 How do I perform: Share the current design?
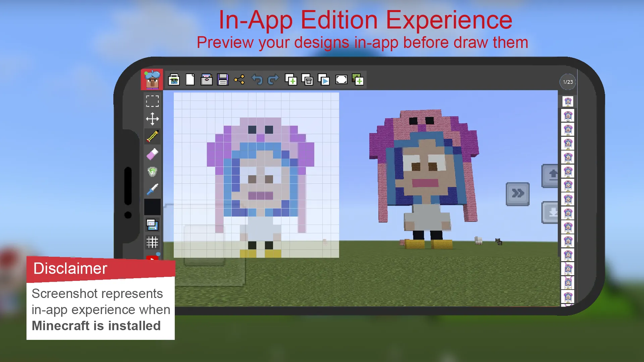[239, 80]
